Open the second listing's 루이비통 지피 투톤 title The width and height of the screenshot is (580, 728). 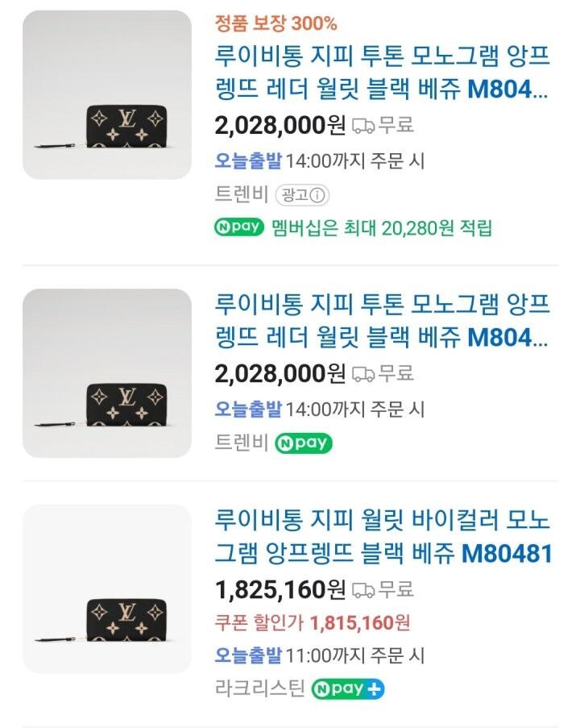(x=383, y=320)
